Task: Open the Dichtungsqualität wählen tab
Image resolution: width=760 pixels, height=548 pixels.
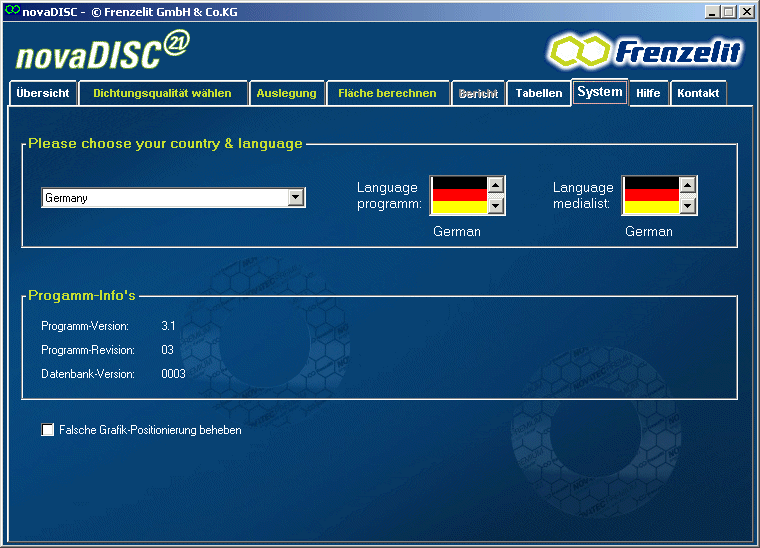Action: click(x=162, y=93)
